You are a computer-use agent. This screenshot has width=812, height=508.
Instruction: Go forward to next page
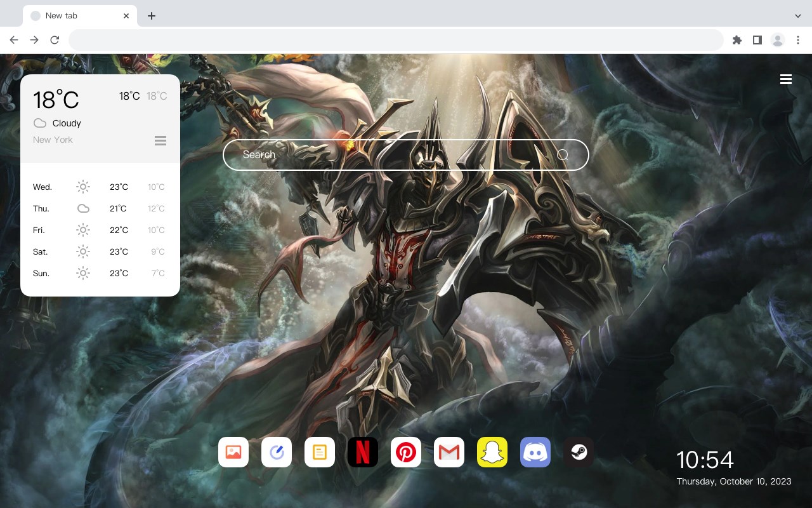34,40
